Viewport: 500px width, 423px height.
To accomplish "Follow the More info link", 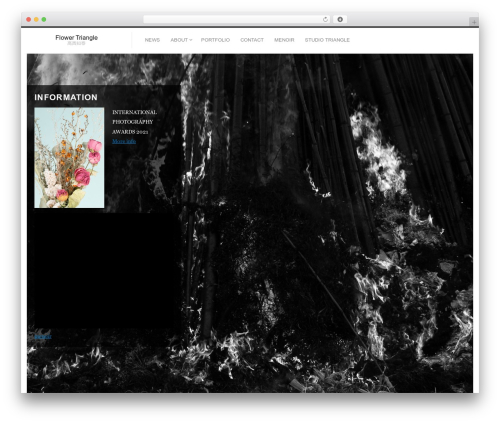I will pos(124,141).
